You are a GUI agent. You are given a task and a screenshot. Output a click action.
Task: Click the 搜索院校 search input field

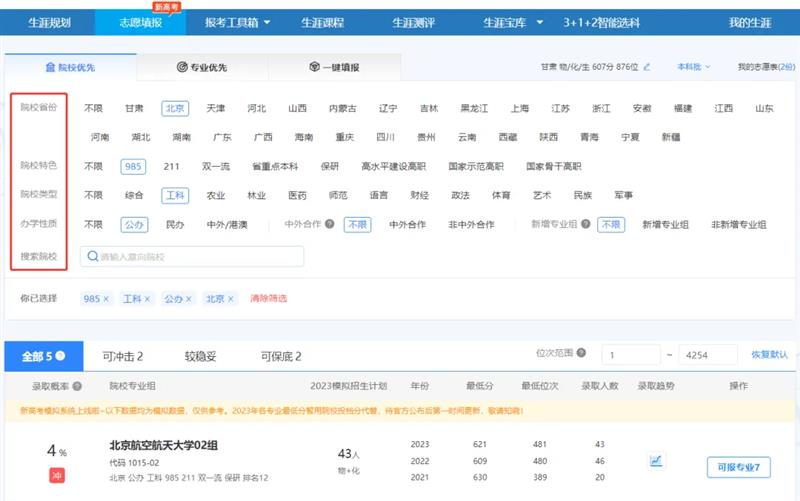(x=192, y=257)
